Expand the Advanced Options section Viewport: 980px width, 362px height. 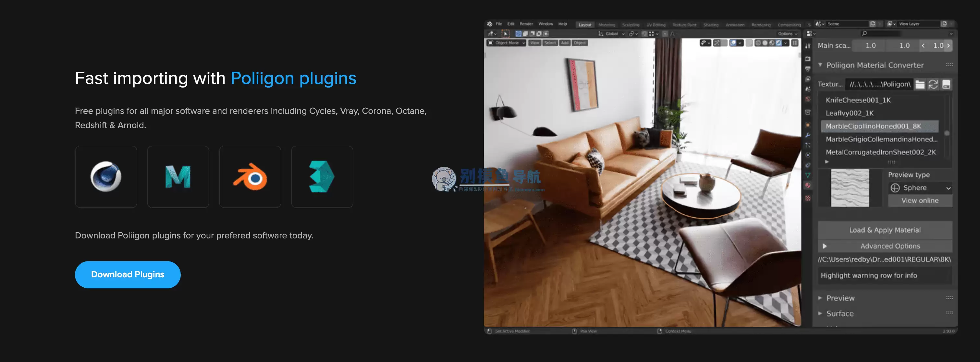(x=885, y=247)
